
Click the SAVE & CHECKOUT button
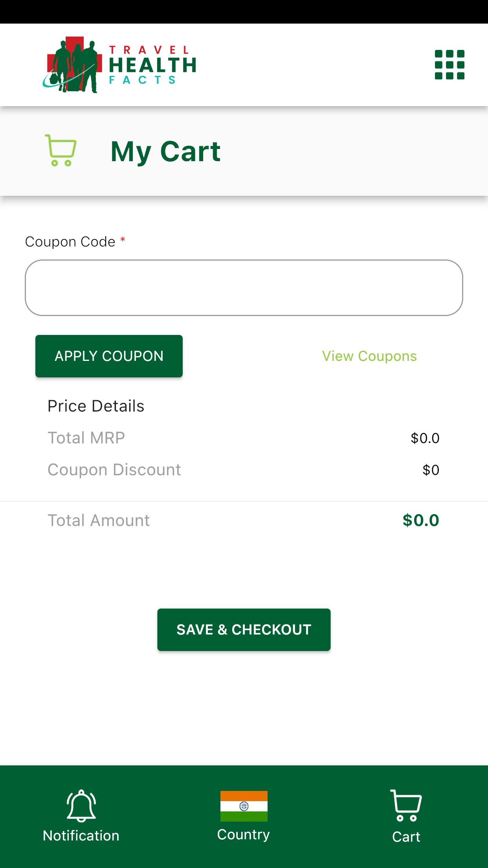(244, 630)
